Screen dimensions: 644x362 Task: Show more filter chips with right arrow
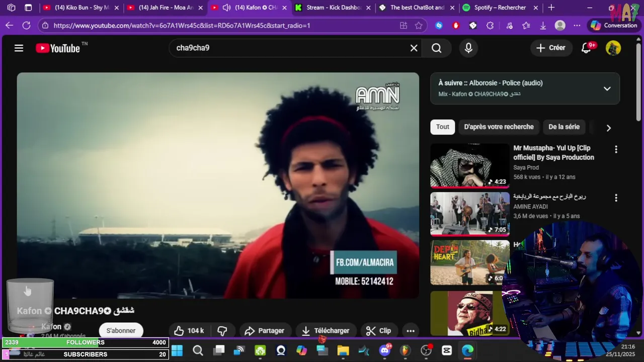608,128
